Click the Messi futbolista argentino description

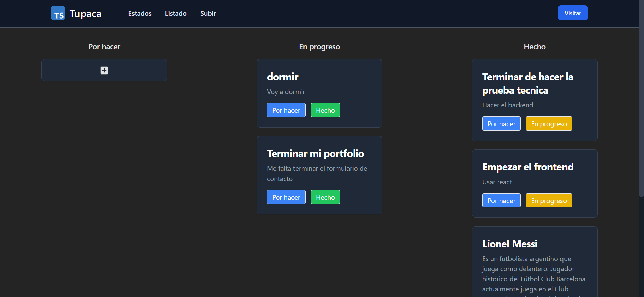(x=535, y=276)
